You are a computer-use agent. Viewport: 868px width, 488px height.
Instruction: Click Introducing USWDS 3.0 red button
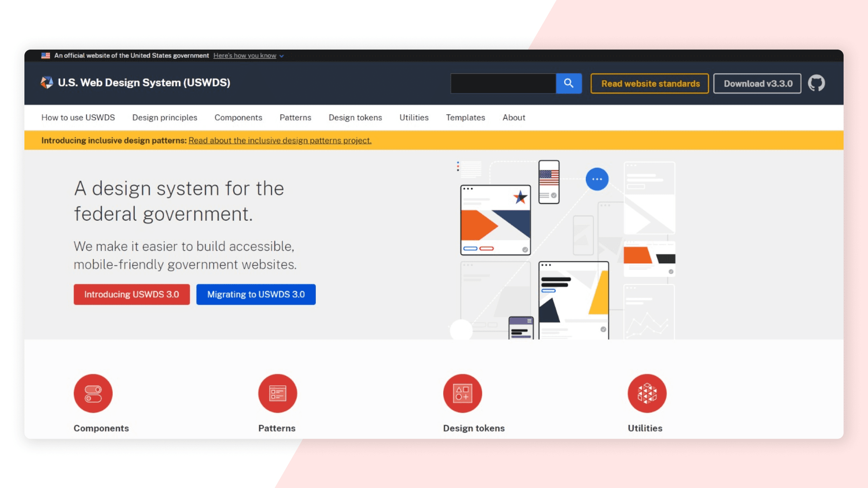(132, 294)
